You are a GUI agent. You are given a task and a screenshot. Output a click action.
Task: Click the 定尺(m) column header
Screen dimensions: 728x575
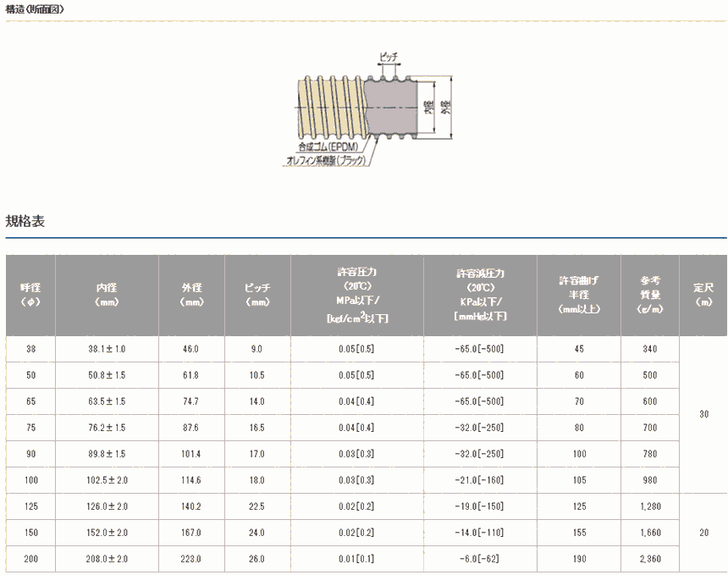tap(703, 295)
